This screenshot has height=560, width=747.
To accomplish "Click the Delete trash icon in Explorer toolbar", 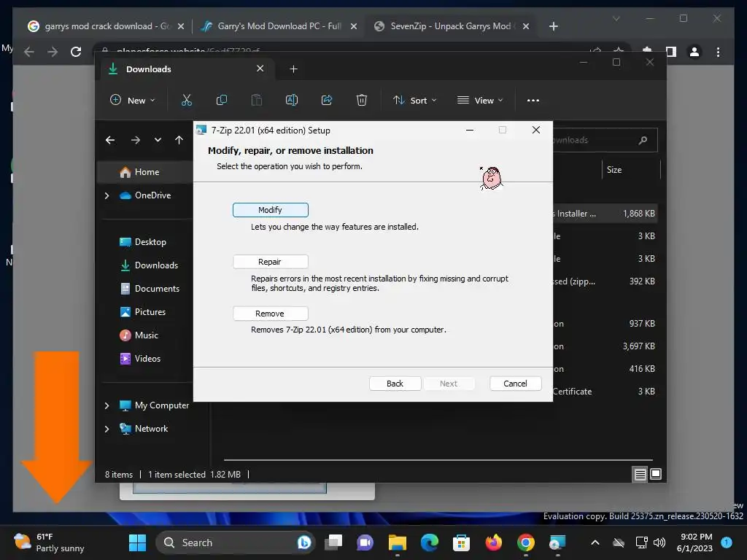I will 362,100.
